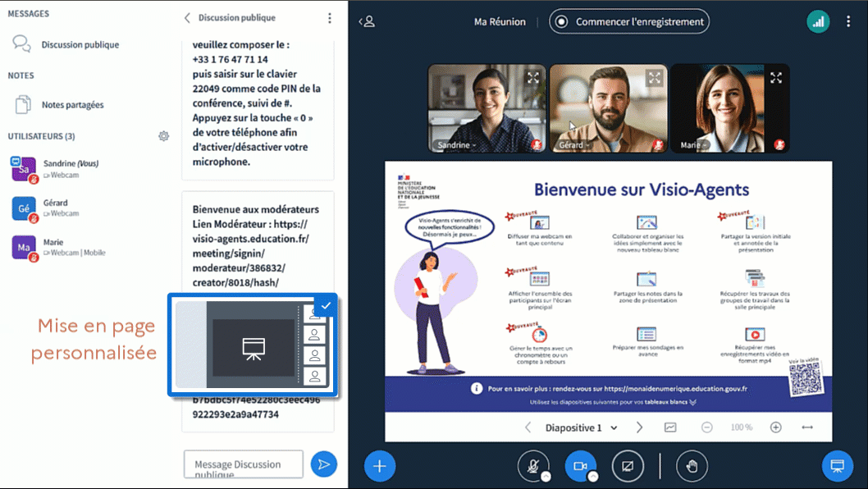Click Commencer l'enregistrement button
The width and height of the screenshot is (868, 489).
click(x=629, y=21)
